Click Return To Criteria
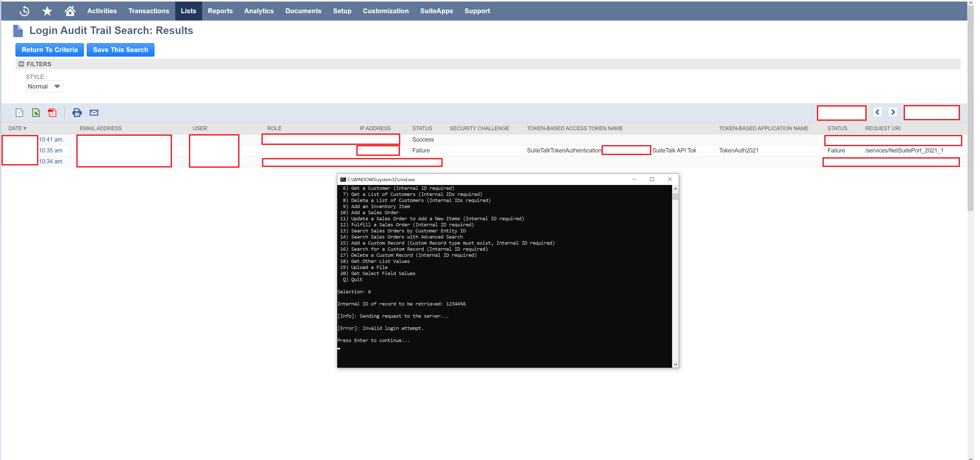The height and width of the screenshot is (460, 980). click(x=49, y=49)
